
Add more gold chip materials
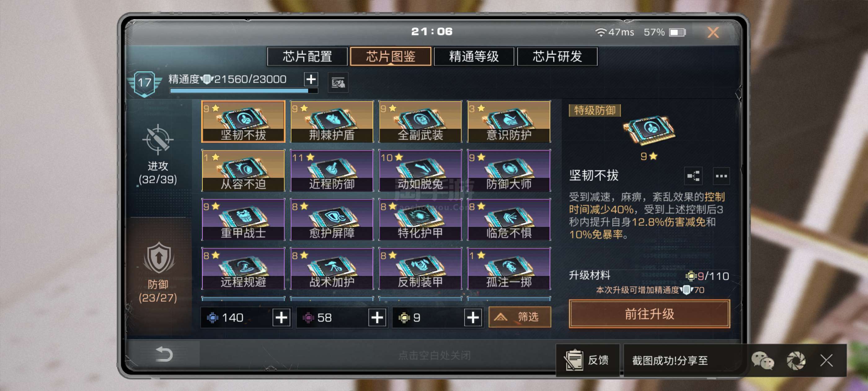(x=473, y=317)
